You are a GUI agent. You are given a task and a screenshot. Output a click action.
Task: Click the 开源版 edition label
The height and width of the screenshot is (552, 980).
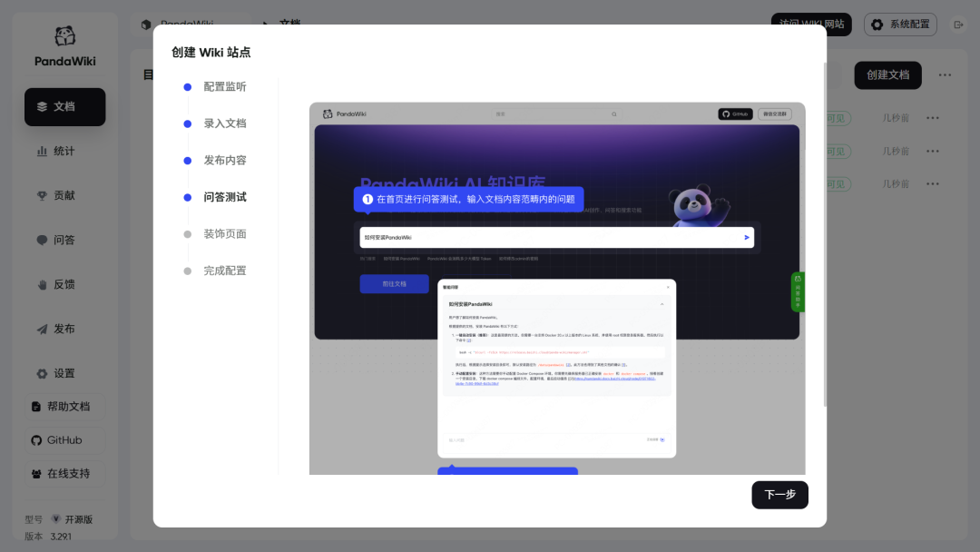tap(79, 519)
